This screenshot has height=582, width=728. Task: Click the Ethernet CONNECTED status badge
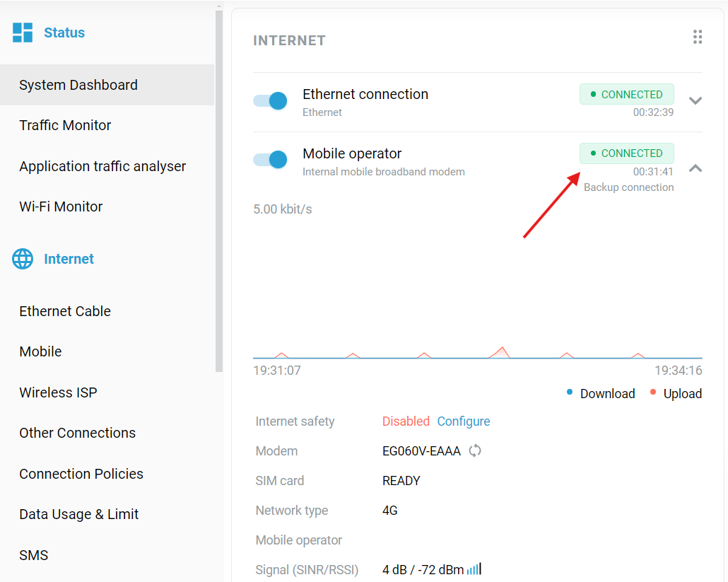click(x=627, y=94)
